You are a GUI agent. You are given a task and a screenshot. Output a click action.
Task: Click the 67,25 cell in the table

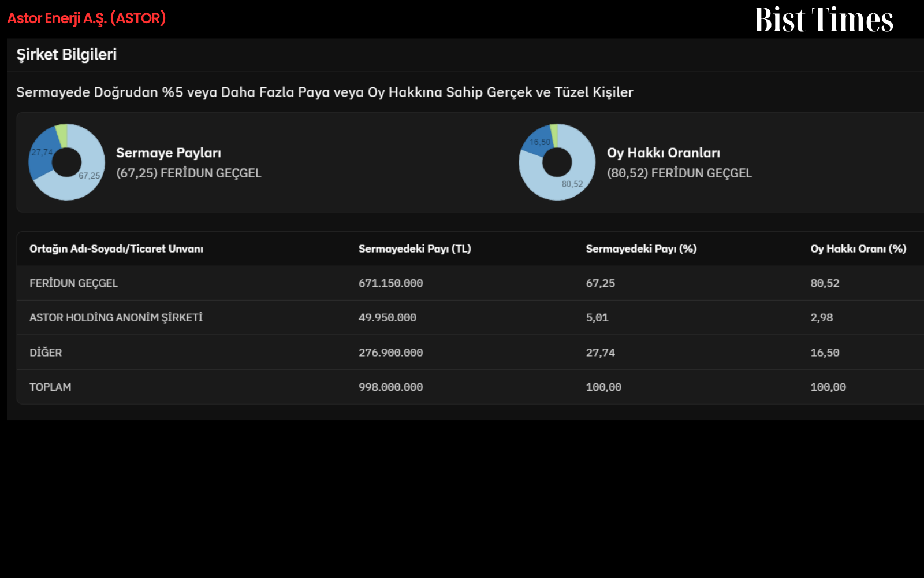pos(601,283)
